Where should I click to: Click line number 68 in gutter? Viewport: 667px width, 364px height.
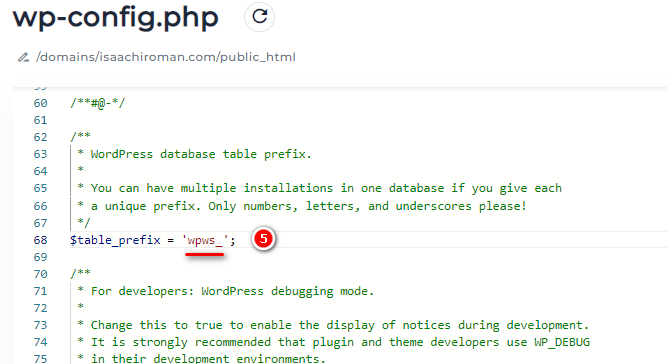[40, 240]
